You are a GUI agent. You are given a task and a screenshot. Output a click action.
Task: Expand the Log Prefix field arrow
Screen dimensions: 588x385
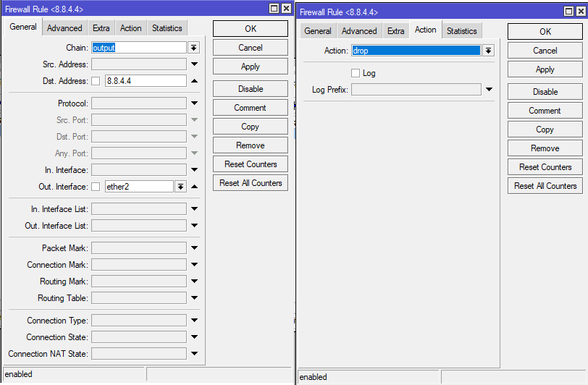tap(489, 90)
